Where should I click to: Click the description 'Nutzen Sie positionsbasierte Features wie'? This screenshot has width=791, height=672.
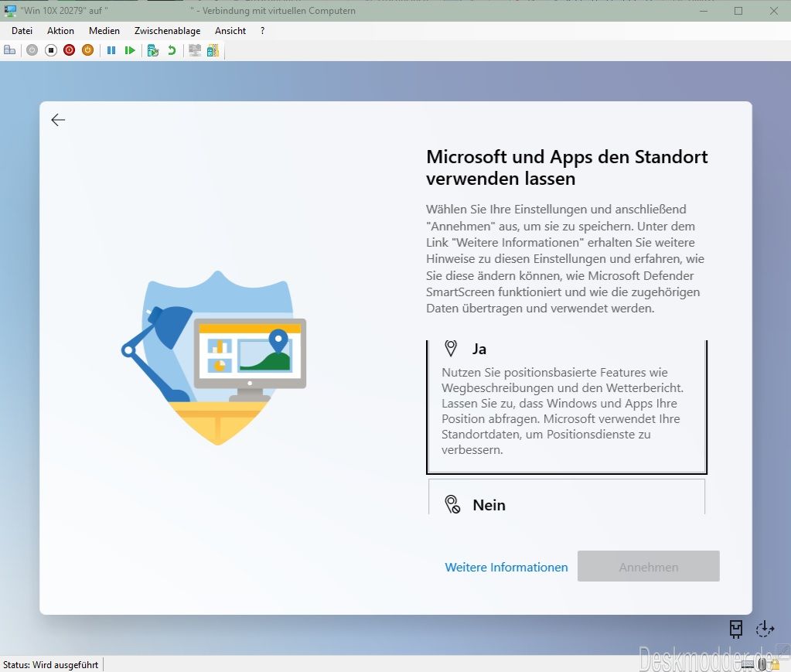click(x=562, y=411)
